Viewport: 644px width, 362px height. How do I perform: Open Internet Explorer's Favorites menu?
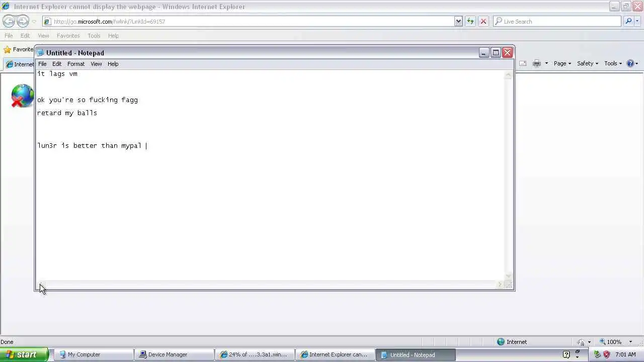pyautogui.click(x=68, y=36)
